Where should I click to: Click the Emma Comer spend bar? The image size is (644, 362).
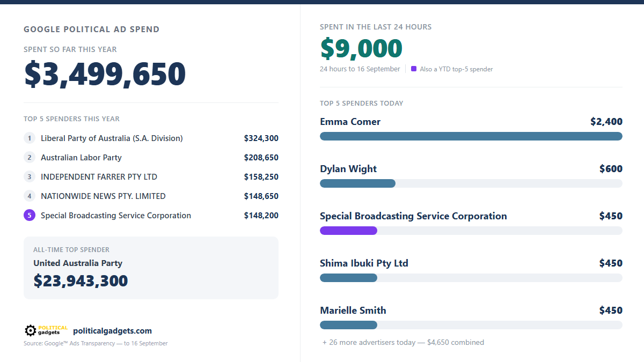click(x=471, y=136)
